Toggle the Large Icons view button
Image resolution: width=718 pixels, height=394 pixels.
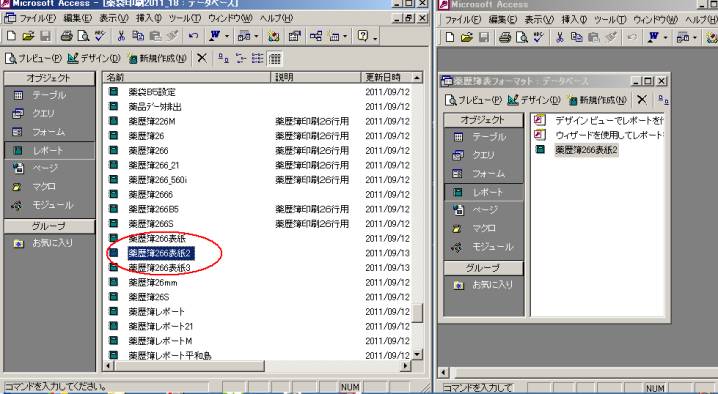(x=223, y=58)
